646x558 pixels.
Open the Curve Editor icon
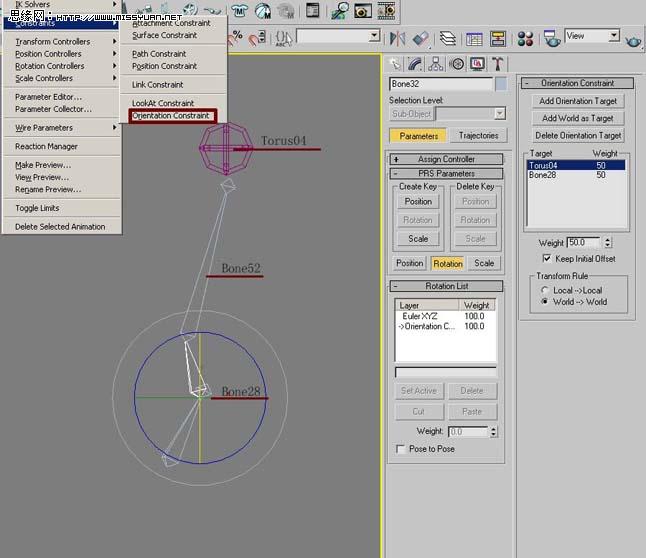tap(474, 39)
